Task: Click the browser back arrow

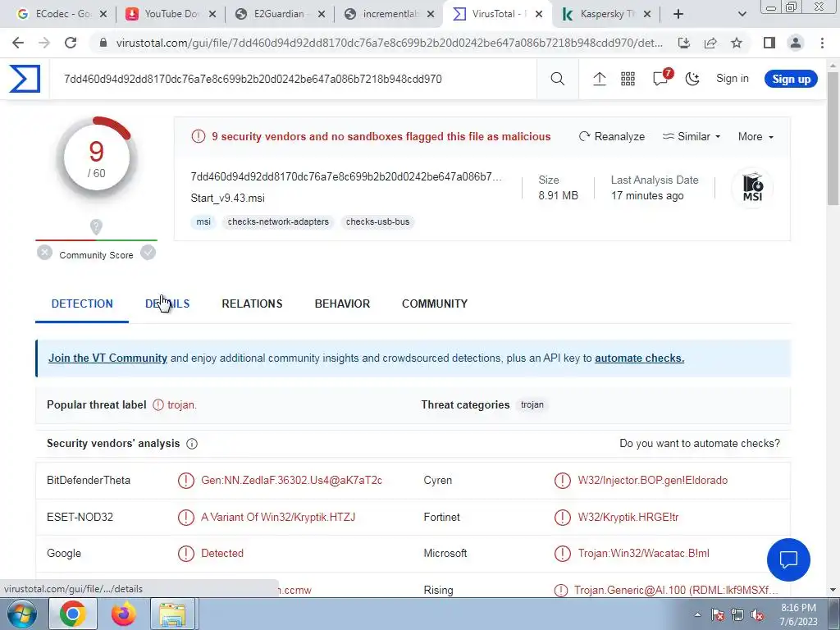Action: tap(18, 43)
